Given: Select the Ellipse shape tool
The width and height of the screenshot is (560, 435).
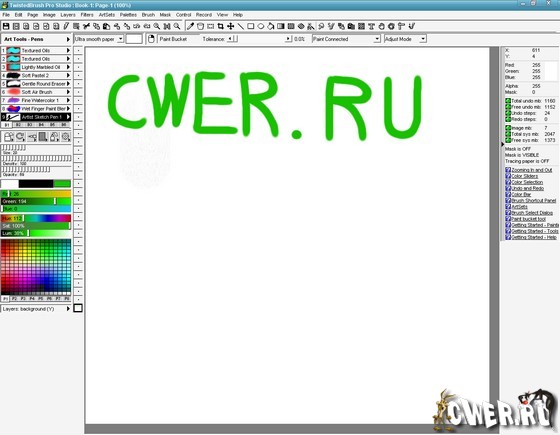Looking at the screenshot, I should 261,26.
